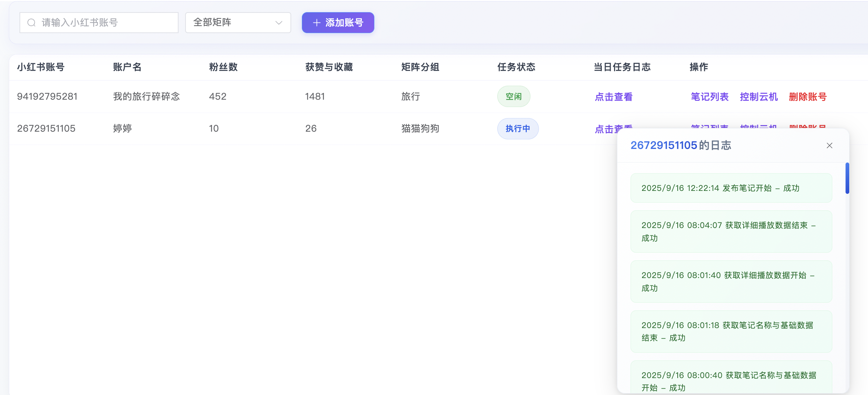Select the 08:01:18 获取笔记名称 log entry
Viewport: 868px width, 395px height.
pyautogui.click(x=731, y=331)
